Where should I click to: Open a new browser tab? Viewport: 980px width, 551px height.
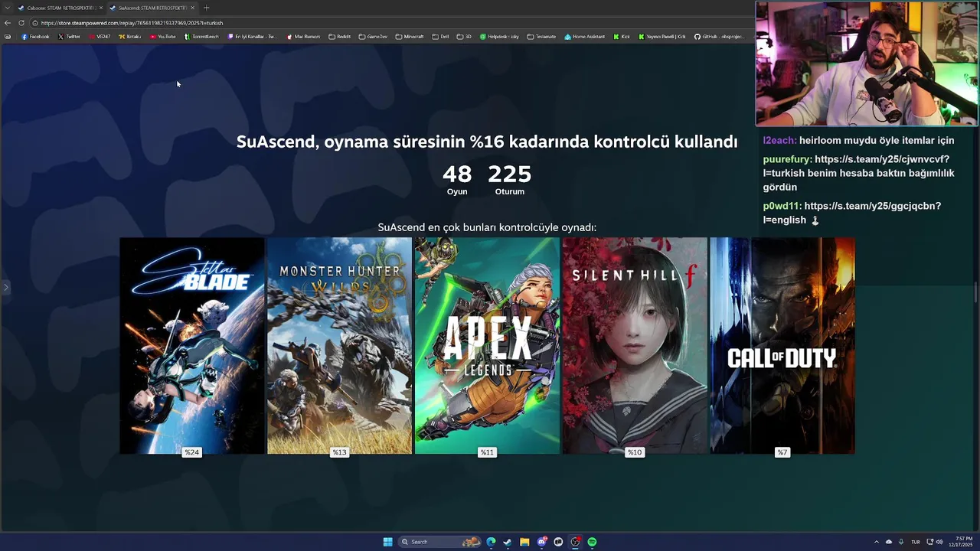pyautogui.click(x=206, y=8)
